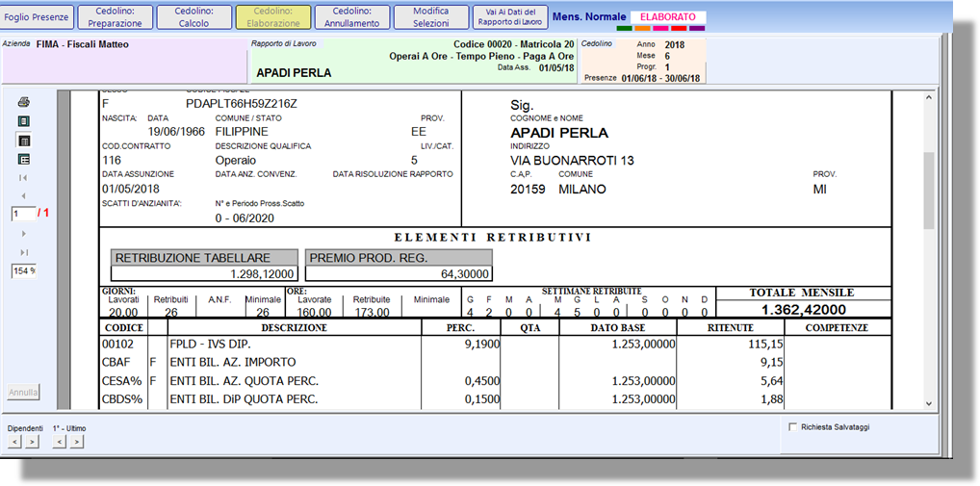This screenshot has width=980, height=486.
Task: Go to the first preview page arrow
Action: [24, 178]
